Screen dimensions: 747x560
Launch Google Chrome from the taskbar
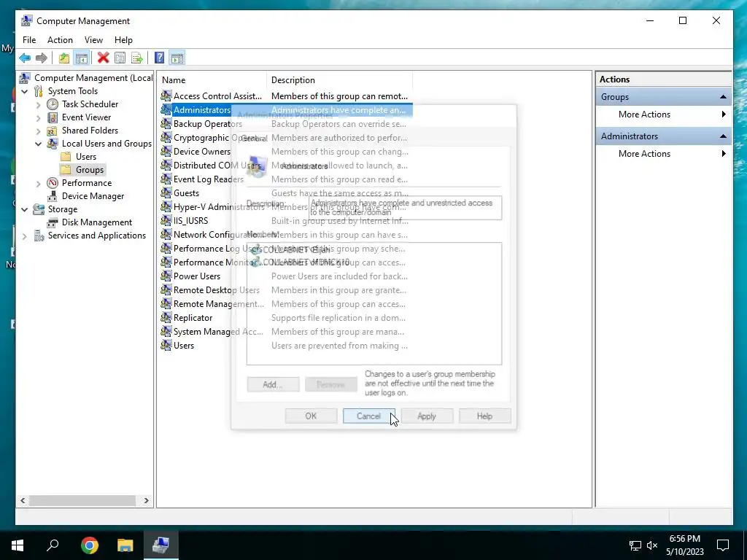point(90,545)
